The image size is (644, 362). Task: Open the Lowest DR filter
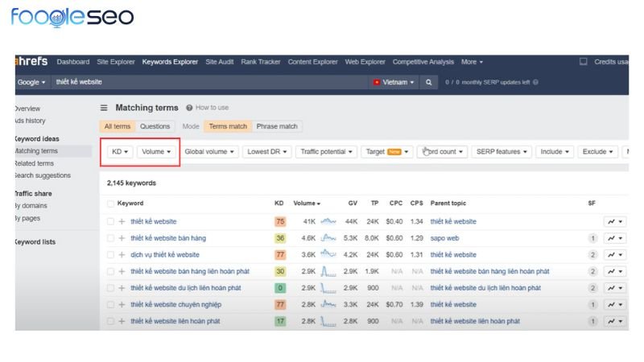click(x=267, y=152)
